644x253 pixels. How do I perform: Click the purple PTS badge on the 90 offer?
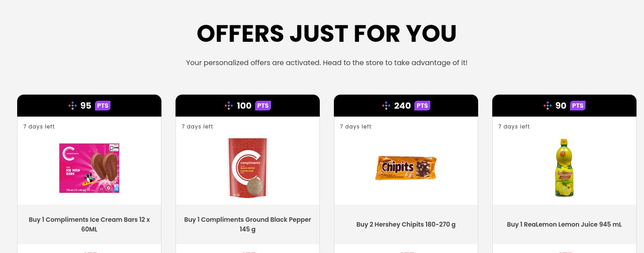click(x=577, y=106)
